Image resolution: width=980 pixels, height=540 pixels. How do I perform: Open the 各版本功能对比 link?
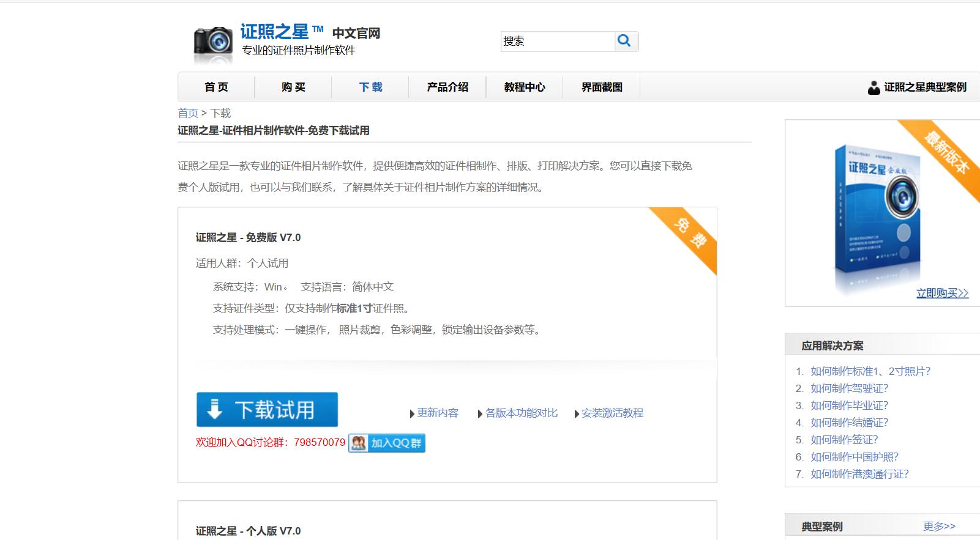[522, 413]
